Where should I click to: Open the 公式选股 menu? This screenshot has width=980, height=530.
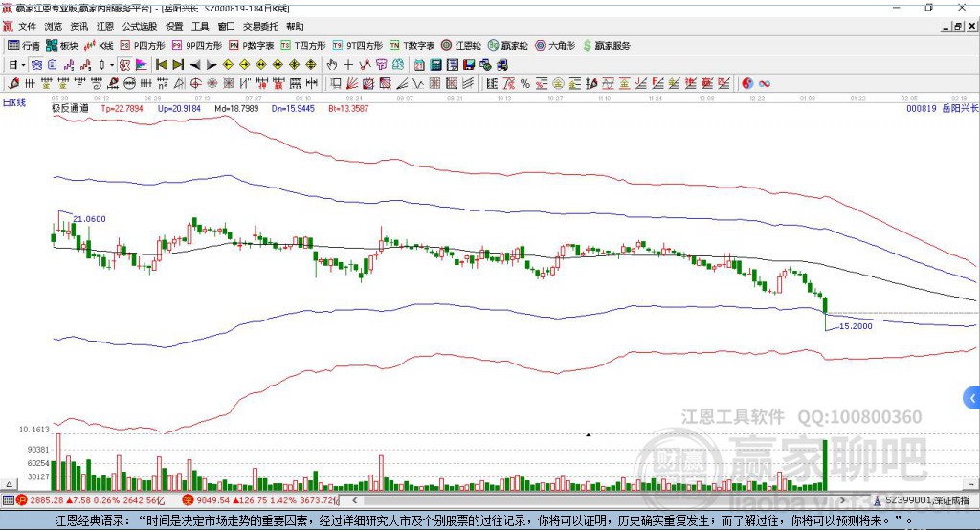pyautogui.click(x=140, y=27)
